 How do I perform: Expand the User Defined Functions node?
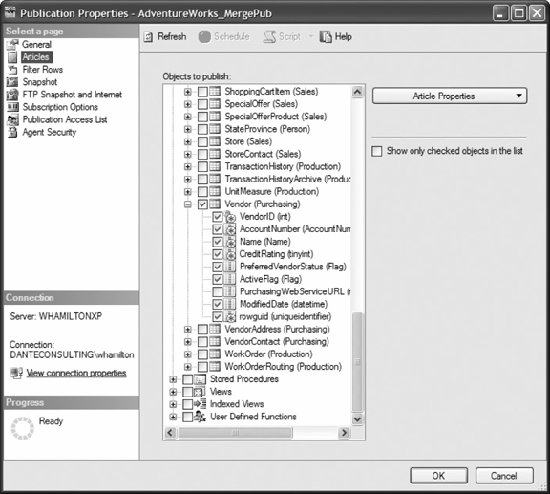(x=173, y=417)
